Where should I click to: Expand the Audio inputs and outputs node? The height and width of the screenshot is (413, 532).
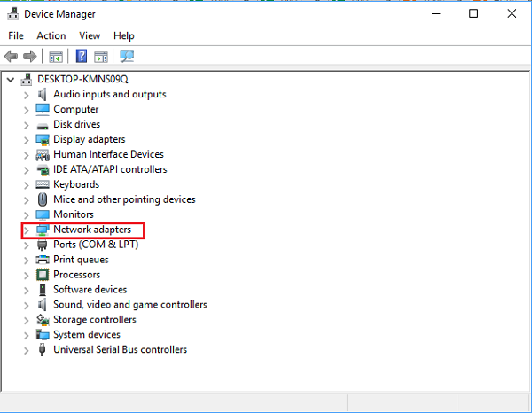27,95
